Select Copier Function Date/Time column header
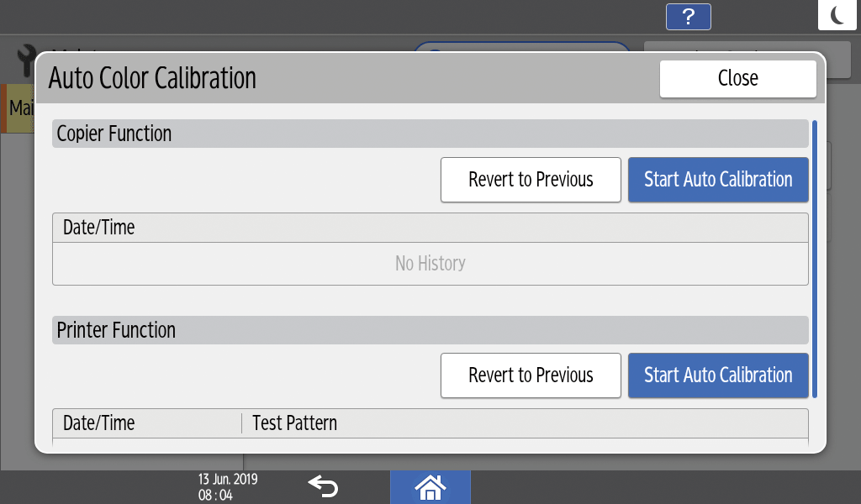 tap(99, 228)
